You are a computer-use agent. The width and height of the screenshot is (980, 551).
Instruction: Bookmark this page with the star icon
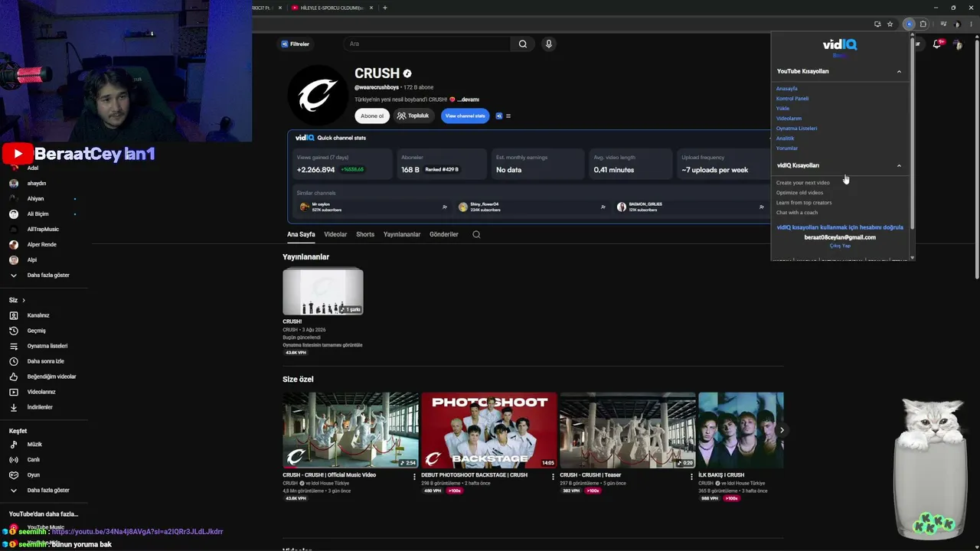coord(890,24)
